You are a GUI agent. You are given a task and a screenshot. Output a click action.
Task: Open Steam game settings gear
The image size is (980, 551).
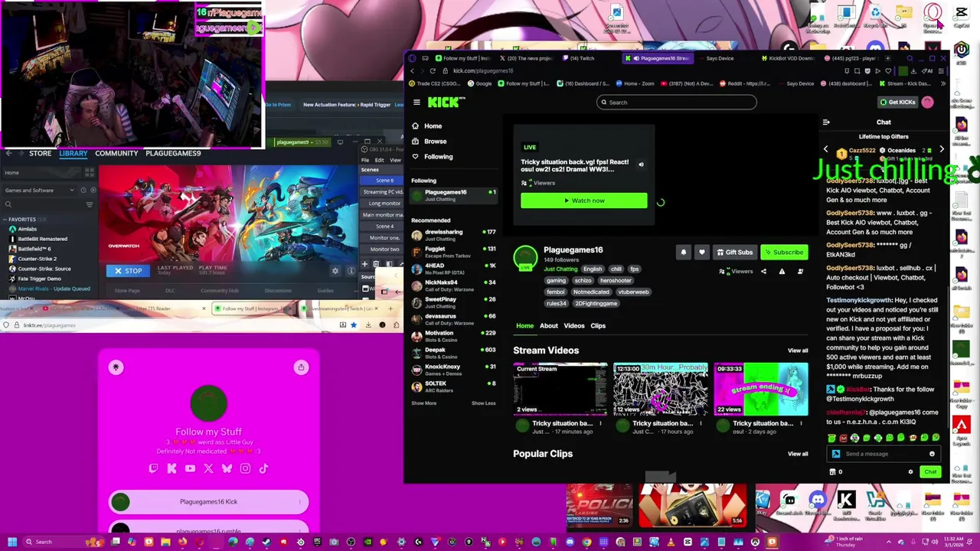tap(335, 271)
